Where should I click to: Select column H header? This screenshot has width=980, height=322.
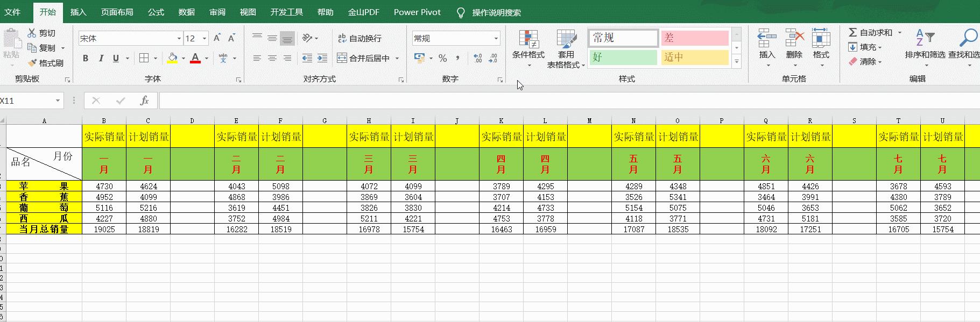tap(369, 120)
